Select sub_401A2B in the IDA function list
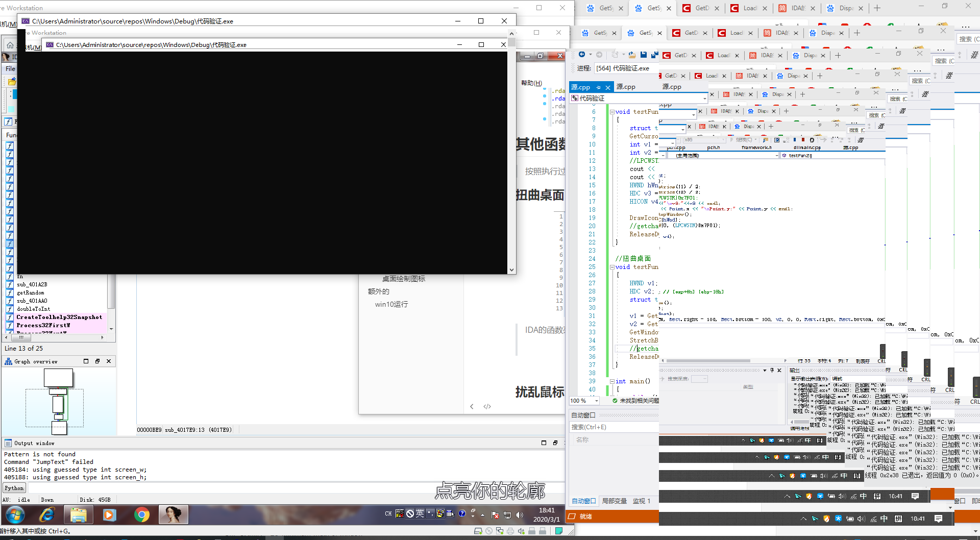 (x=32, y=284)
